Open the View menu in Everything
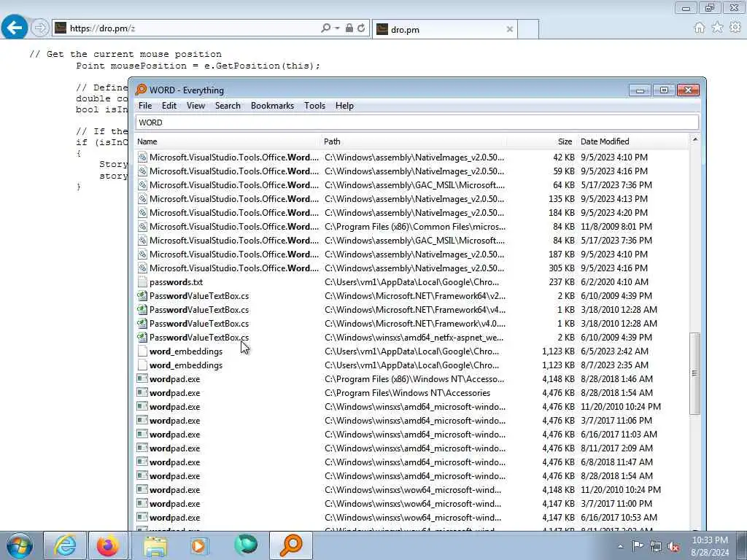Viewport: 747px width, 560px height. click(196, 106)
